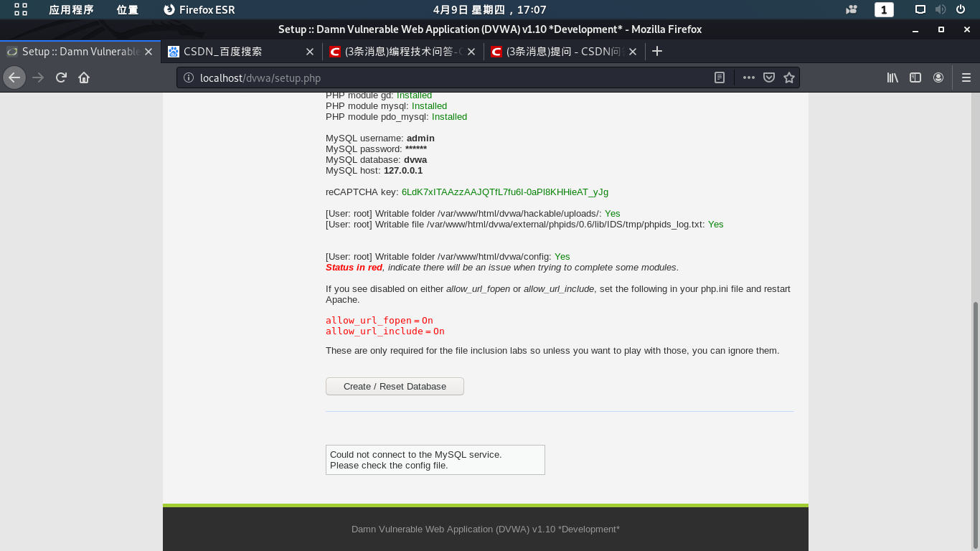Click 'Please check the config file.' text
The width and height of the screenshot is (980, 551).
coord(389,465)
